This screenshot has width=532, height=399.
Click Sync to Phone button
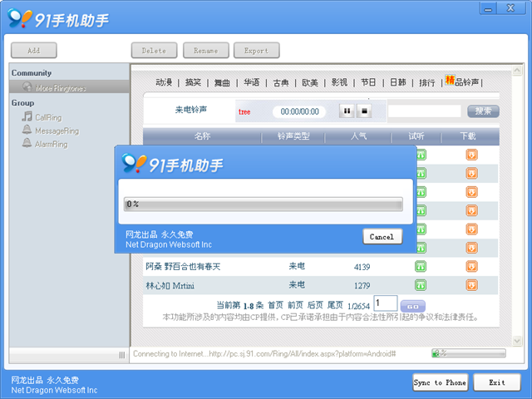click(x=440, y=382)
